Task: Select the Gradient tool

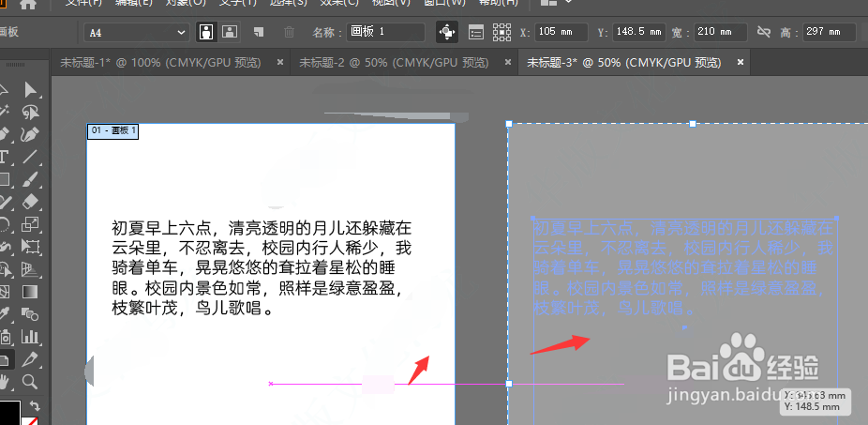Action: coord(30,292)
